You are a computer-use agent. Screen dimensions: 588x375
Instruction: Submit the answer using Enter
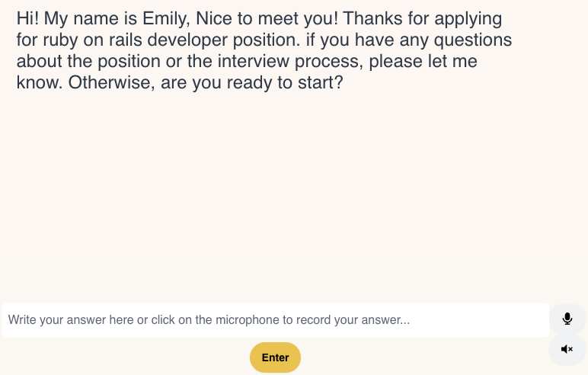(275, 357)
